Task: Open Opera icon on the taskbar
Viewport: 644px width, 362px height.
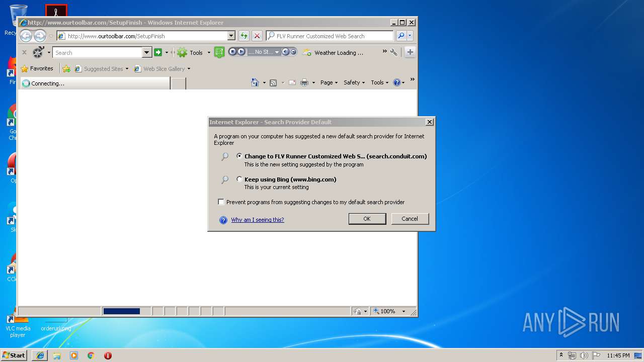Action: tap(108, 355)
